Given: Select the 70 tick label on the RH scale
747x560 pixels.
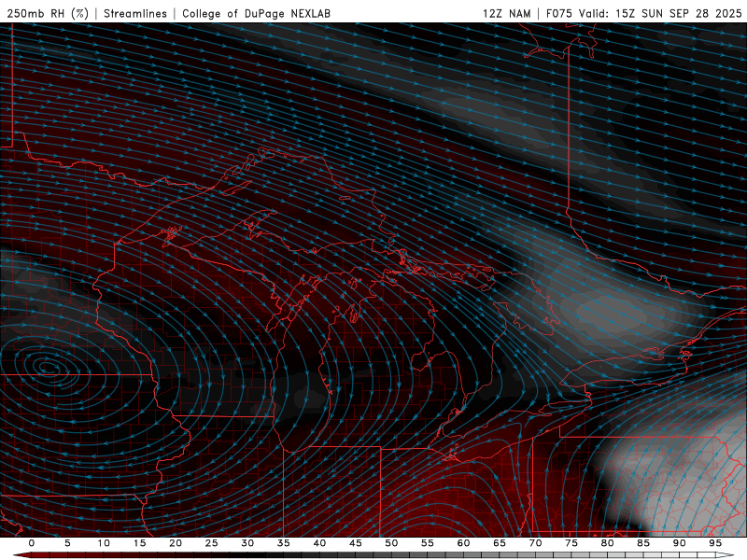Looking at the screenshot, I should 535,543.
